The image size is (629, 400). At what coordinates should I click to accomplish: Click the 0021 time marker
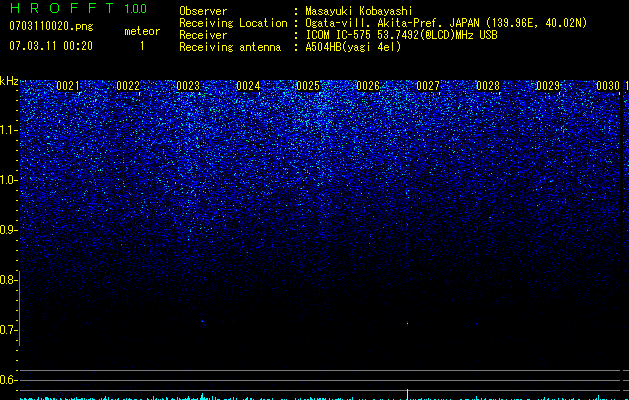coord(68,86)
